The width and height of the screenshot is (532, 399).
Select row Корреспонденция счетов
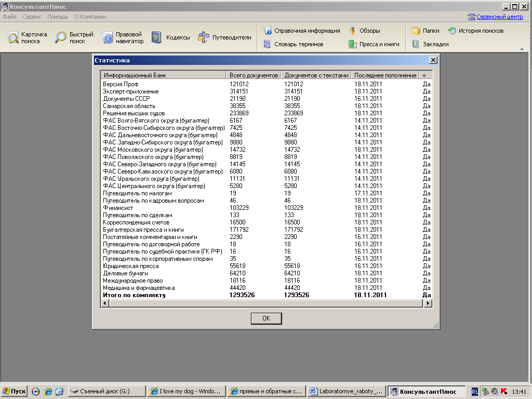[x=267, y=222]
